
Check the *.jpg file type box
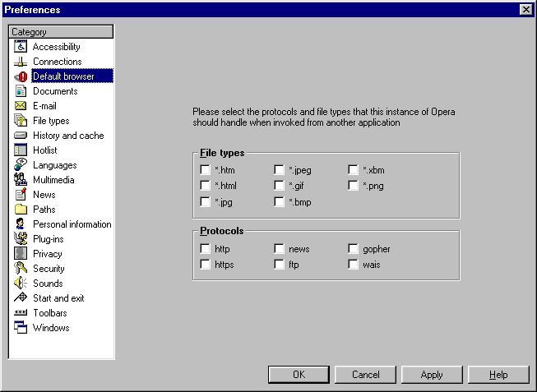(205, 202)
